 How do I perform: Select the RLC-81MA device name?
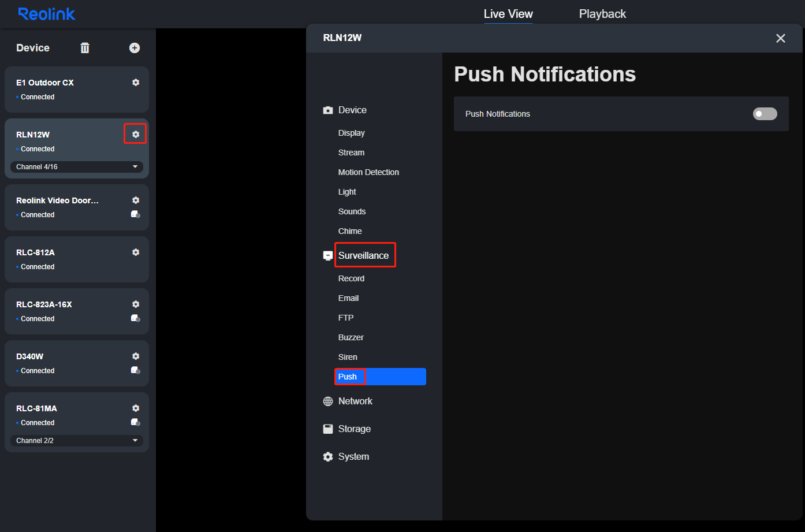[x=36, y=408]
